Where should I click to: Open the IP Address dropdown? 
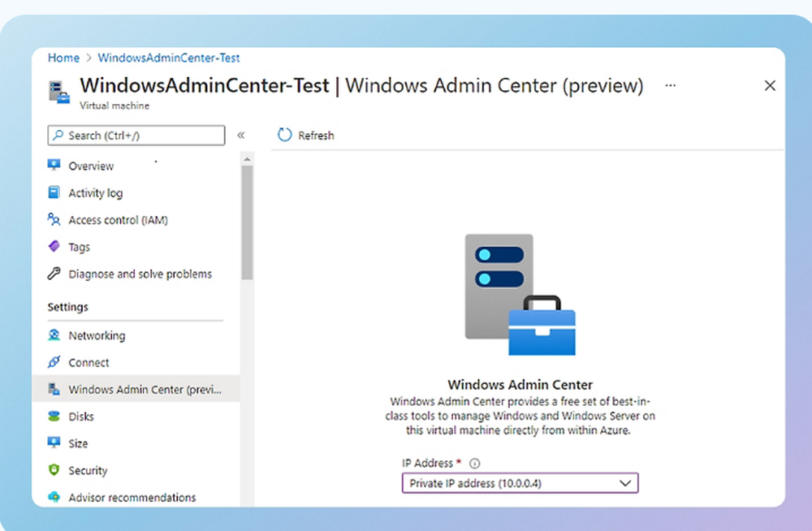click(x=520, y=483)
